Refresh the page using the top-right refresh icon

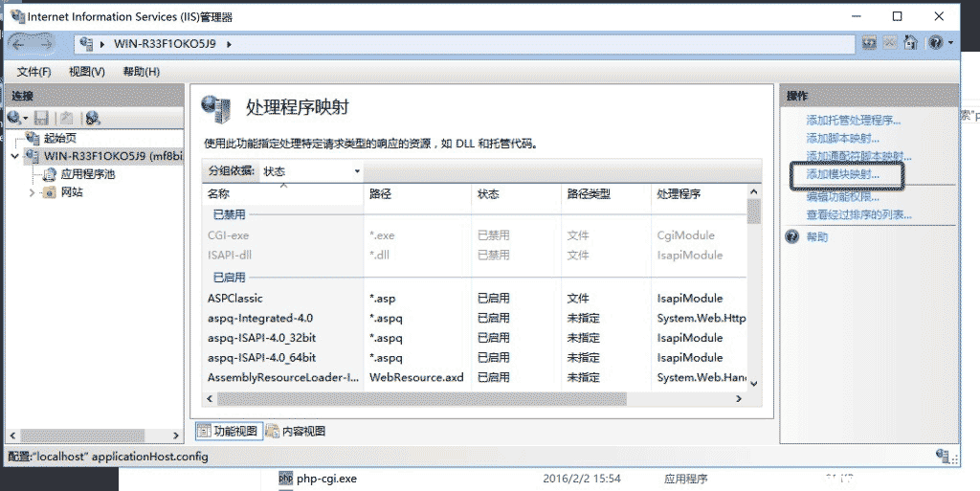869,42
